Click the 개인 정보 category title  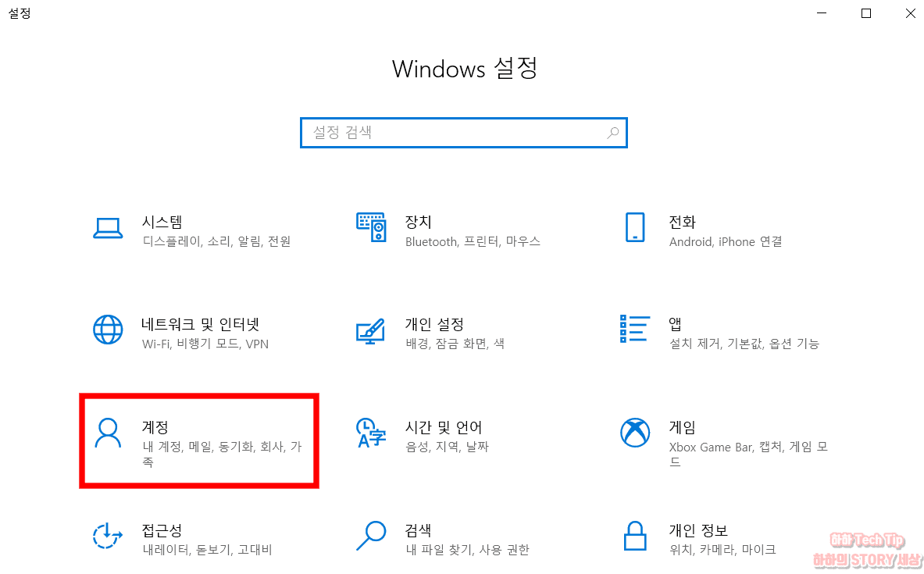click(698, 530)
